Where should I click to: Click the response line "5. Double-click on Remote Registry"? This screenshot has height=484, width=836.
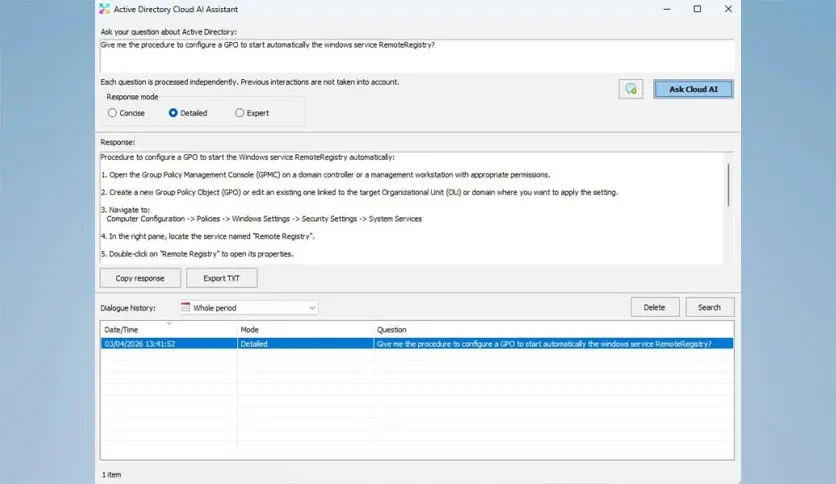[197, 254]
